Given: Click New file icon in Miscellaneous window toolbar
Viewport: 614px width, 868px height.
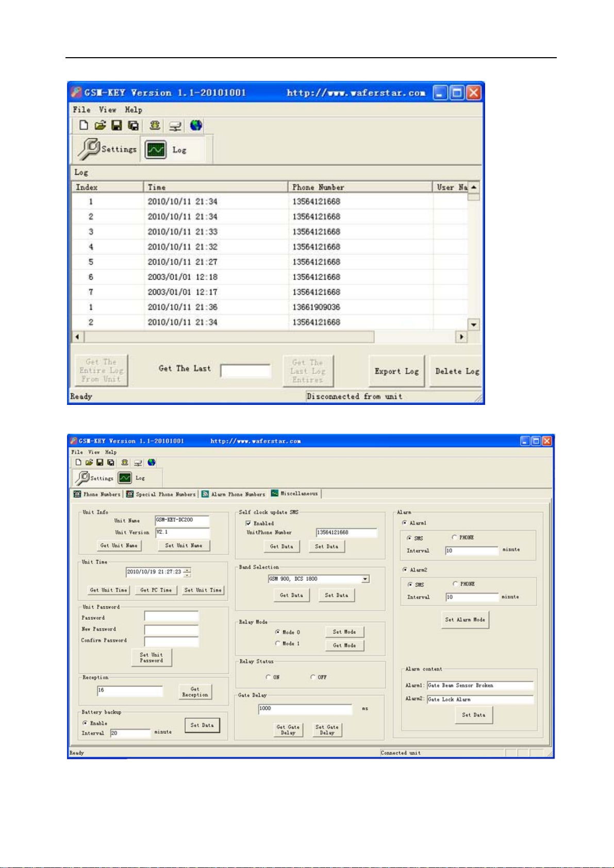Looking at the screenshot, I should [x=78, y=463].
